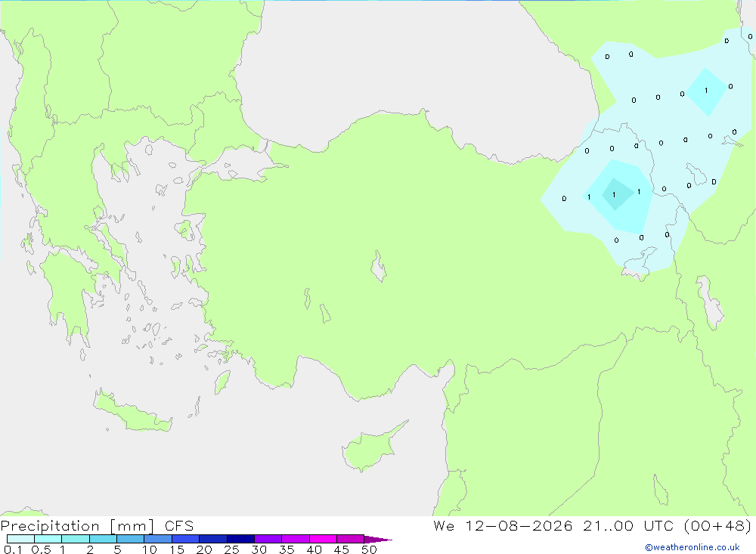Click the legend value '35'
The image size is (756, 554).
(287, 549)
